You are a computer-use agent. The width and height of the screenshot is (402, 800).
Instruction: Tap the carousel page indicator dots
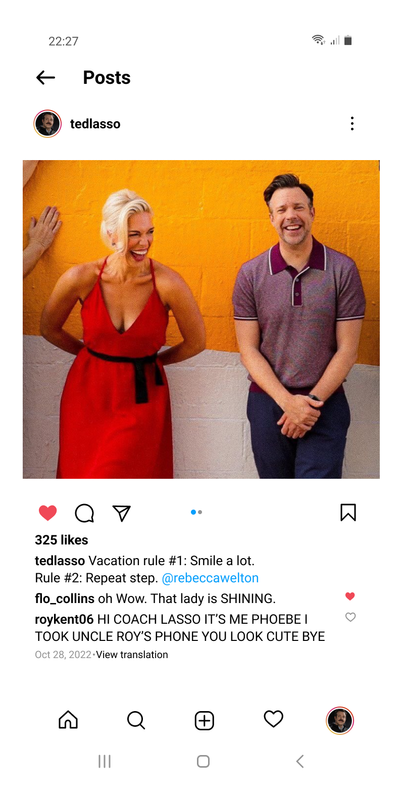196,512
